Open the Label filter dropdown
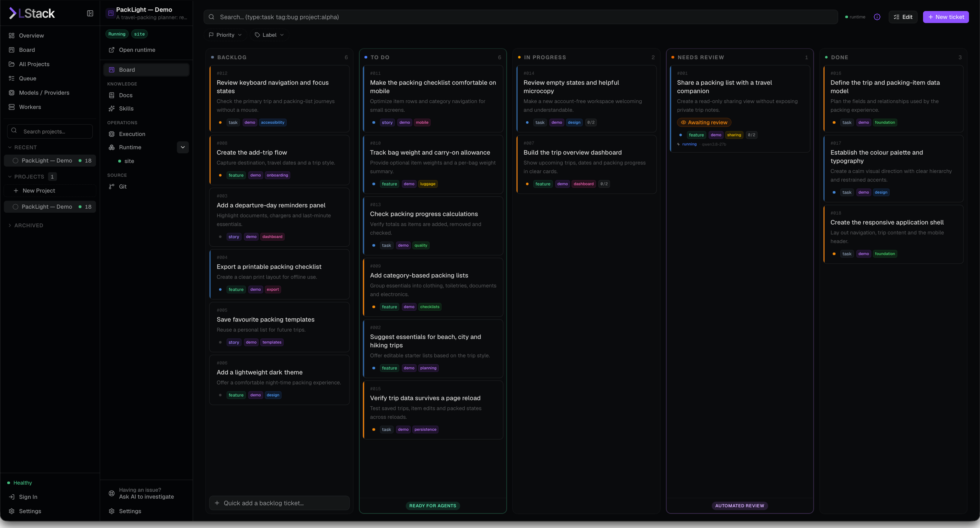This screenshot has height=528, width=980. pos(269,35)
